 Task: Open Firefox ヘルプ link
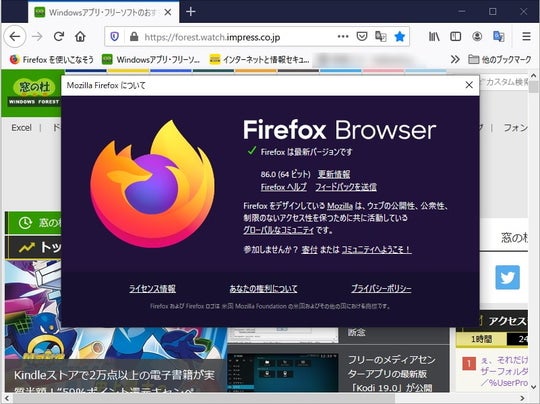point(283,187)
